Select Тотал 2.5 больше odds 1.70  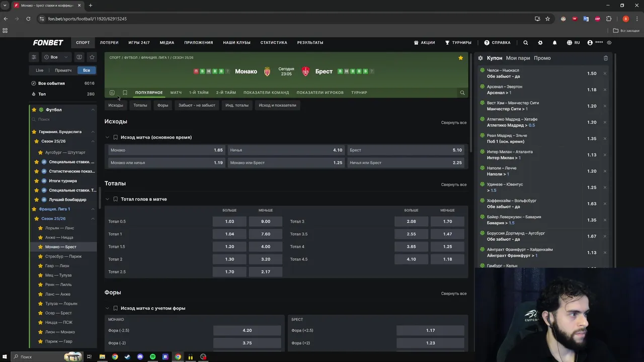click(x=229, y=271)
